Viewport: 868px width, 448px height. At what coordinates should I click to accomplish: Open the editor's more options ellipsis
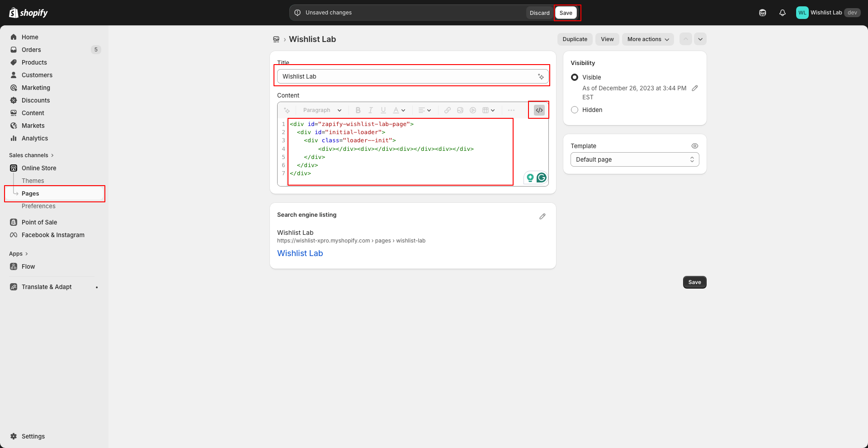tap(511, 110)
